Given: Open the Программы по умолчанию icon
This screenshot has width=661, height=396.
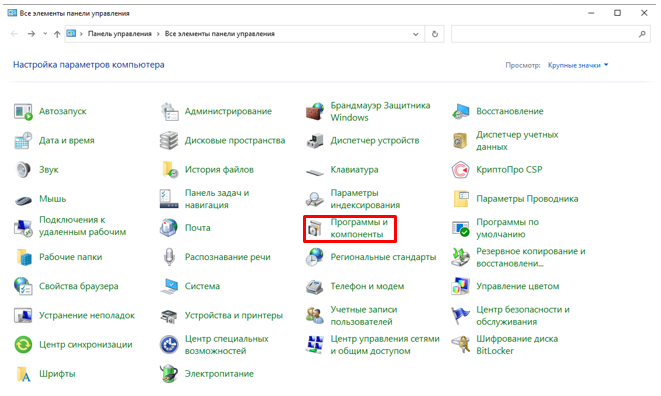Looking at the screenshot, I should coord(461,228).
